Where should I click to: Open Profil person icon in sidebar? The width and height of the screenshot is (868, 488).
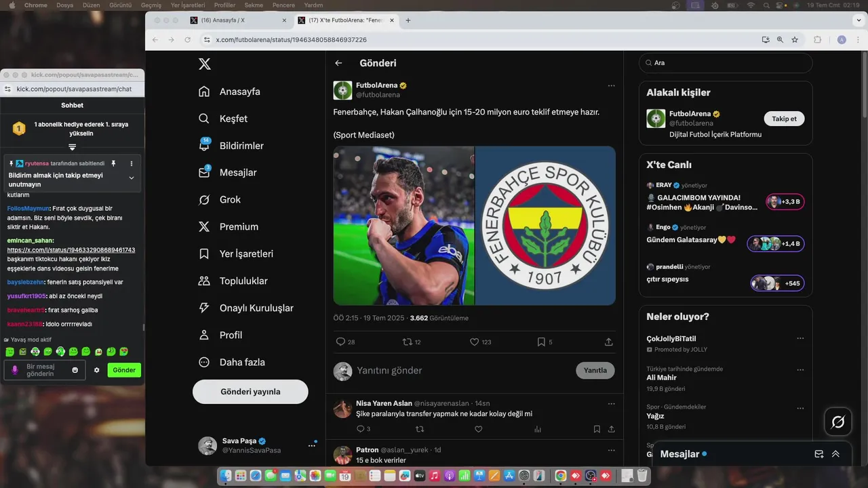click(x=204, y=335)
